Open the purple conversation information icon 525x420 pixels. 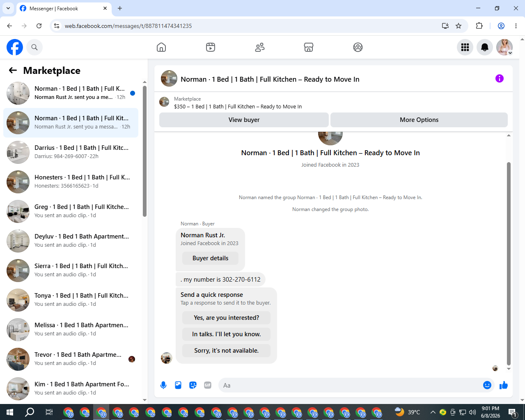point(500,78)
